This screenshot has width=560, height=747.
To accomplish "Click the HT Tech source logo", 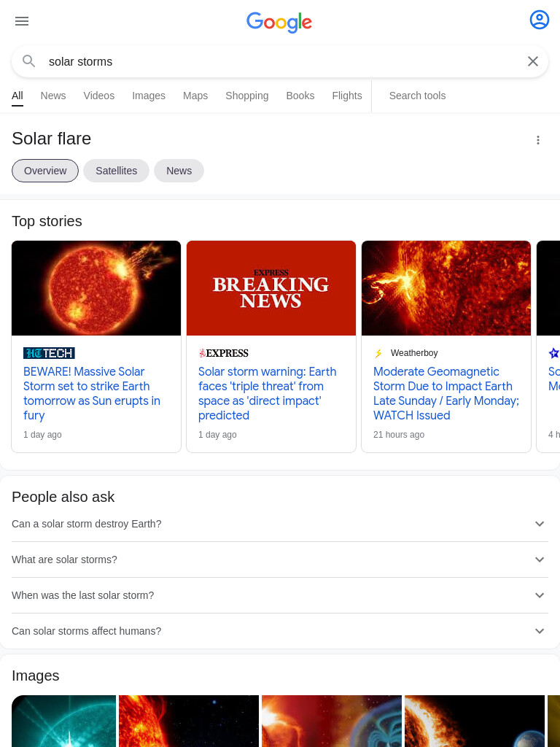I will click(x=49, y=353).
